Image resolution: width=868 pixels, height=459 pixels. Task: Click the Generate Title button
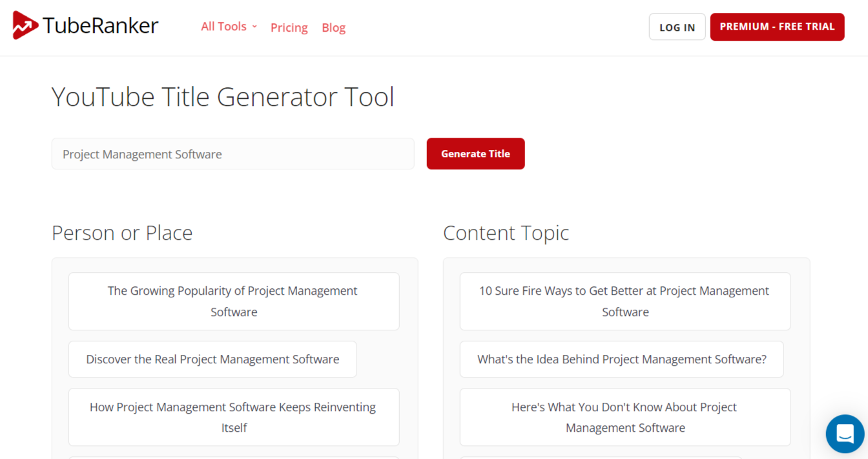pyautogui.click(x=475, y=154)
